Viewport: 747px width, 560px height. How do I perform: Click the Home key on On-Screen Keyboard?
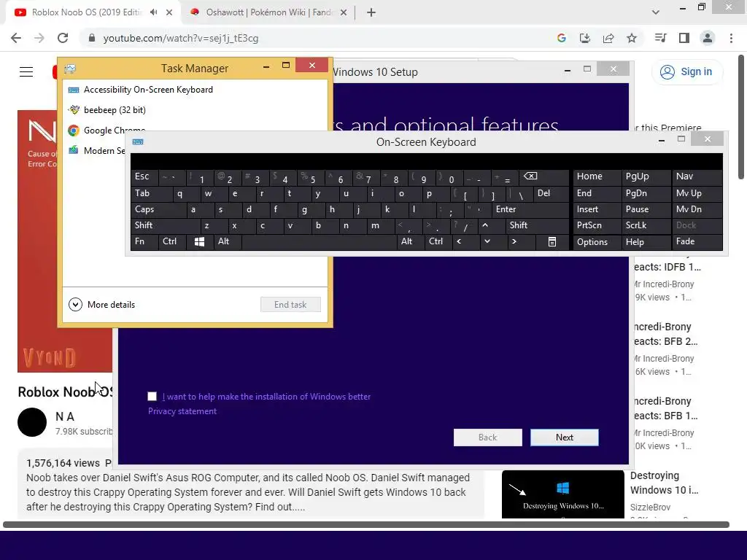pos(597,176)
